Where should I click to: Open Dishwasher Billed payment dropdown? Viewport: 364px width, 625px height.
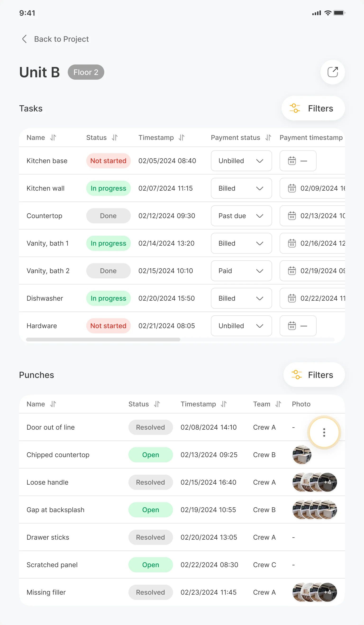241,298
